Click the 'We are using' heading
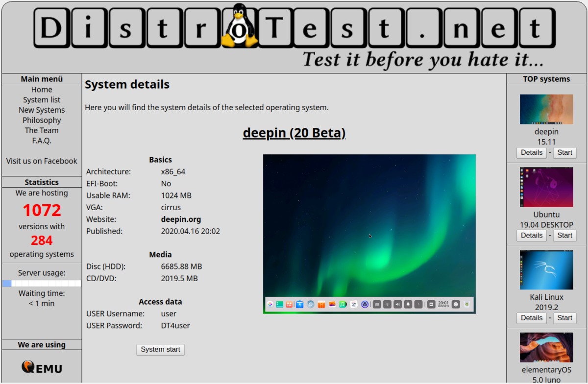Image resolution: width=588 pixels, height=384 pixels. click(x=42, y=345)
